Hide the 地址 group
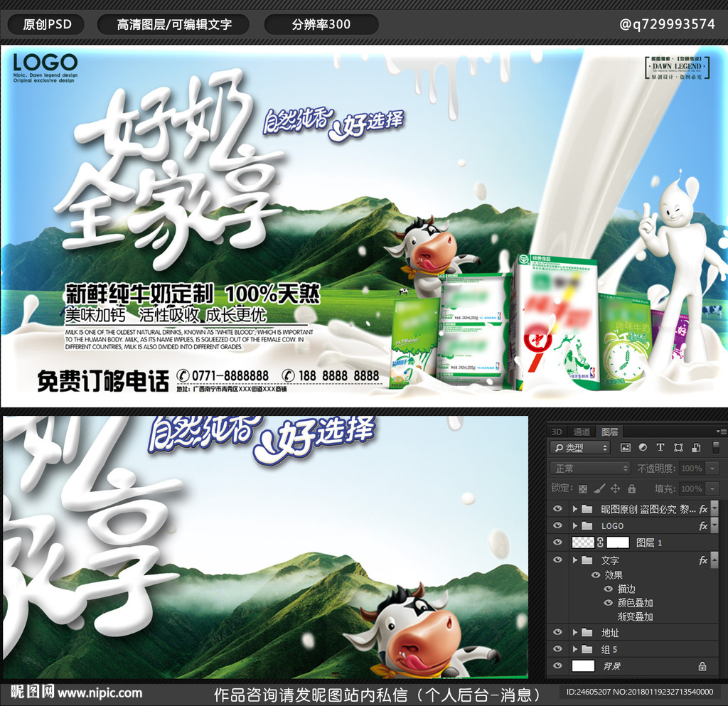 (557, 632)
